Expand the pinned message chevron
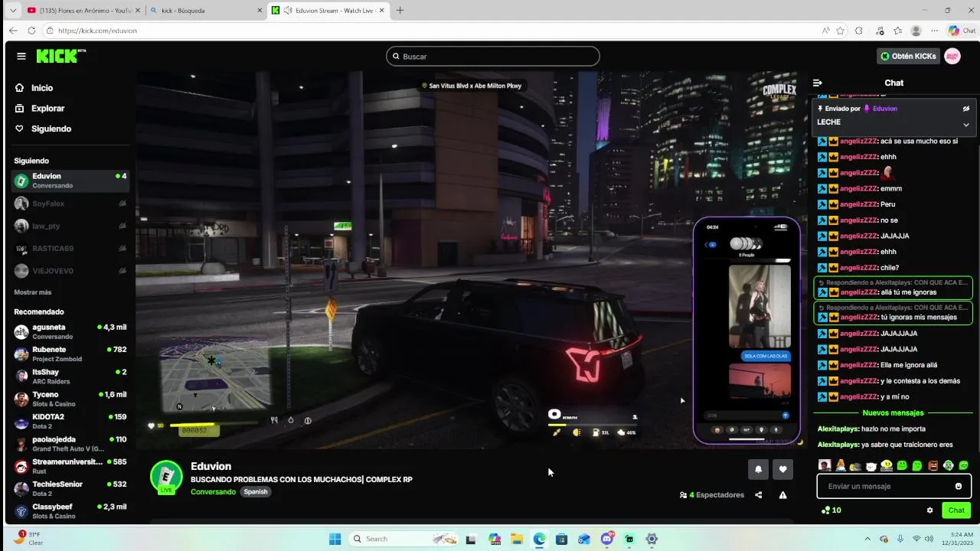Image resolution: width=980 pixels, height=551 pixels. tap(966, 124)
